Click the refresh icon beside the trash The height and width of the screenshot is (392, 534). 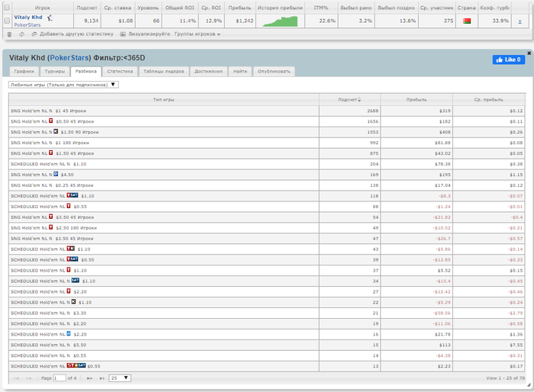tap(22, 34)
